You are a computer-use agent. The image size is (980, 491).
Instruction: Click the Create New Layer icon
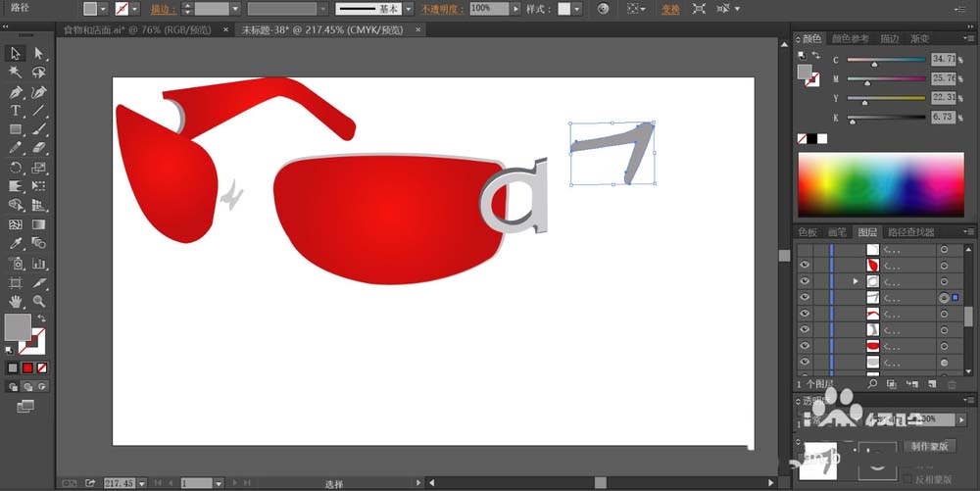[x=932, y=384]
